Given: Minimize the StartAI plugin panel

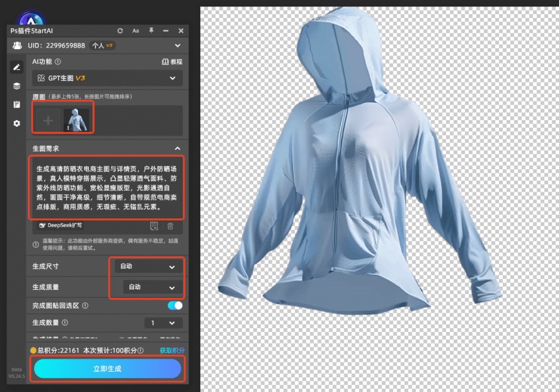Looking at the screenshot, I should click(166, 31).
